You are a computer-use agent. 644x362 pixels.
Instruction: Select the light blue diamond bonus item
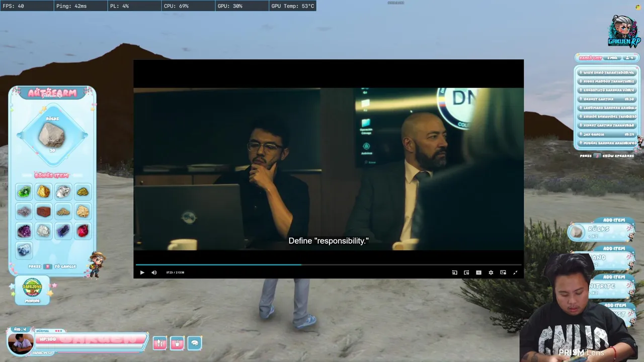coord(24,250)
